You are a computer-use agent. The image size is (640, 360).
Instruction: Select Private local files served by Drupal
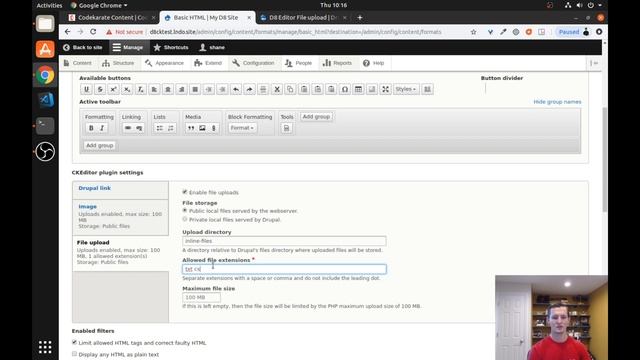185,219
